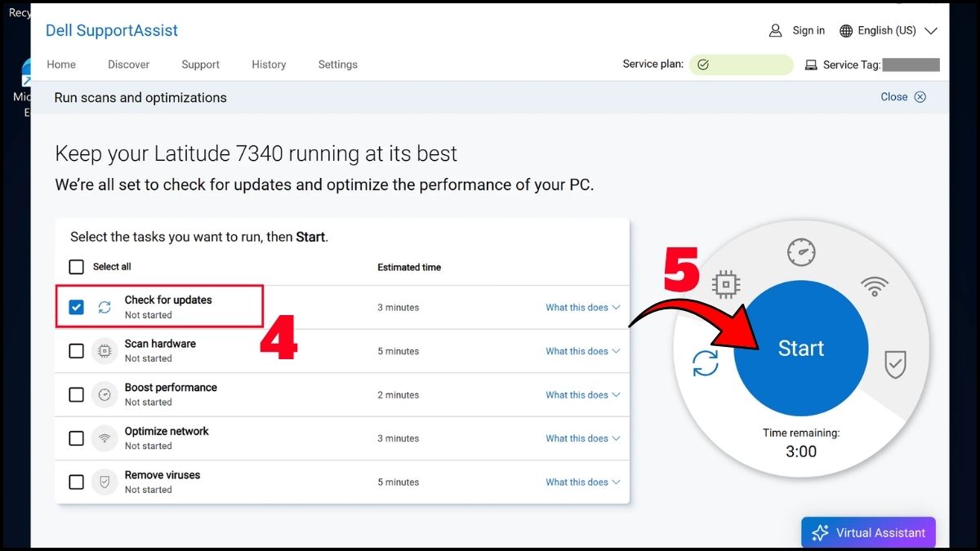
Task: Expand What this does for Remove viruses
Action: [x=583, y=482]
